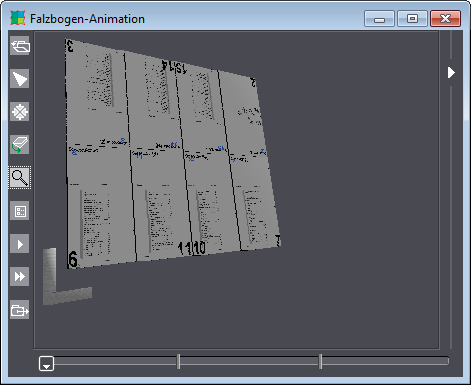Open the display options icon with small squares
This screenshot has width=471, height=385.
[x=20, y=211]
